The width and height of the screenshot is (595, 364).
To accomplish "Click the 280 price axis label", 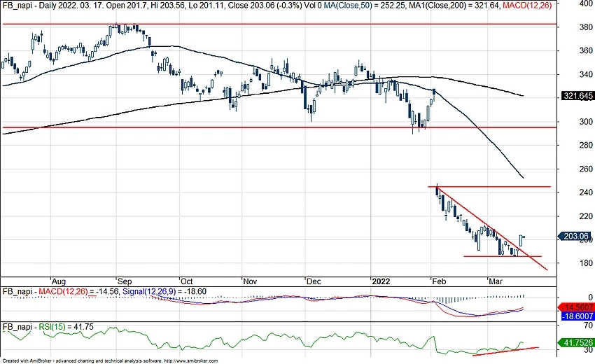I will (586, 145).
